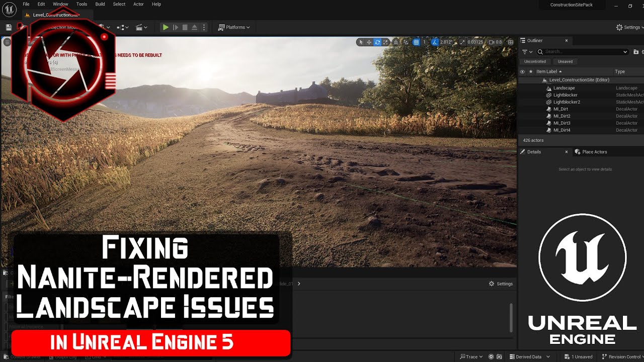This screenshot has width=644, height=362.
Task: Select the Lightblocker2 actor row
Action: [567, 102]
